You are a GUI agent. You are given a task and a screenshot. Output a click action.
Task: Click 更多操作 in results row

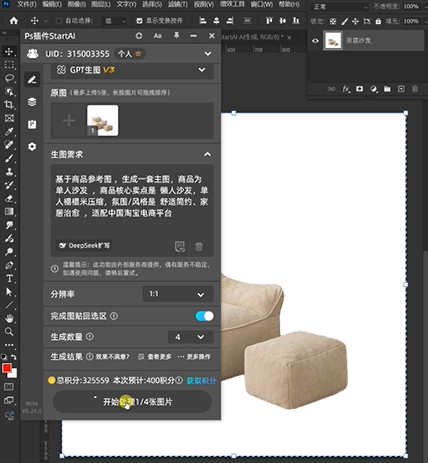pos(194,357)
